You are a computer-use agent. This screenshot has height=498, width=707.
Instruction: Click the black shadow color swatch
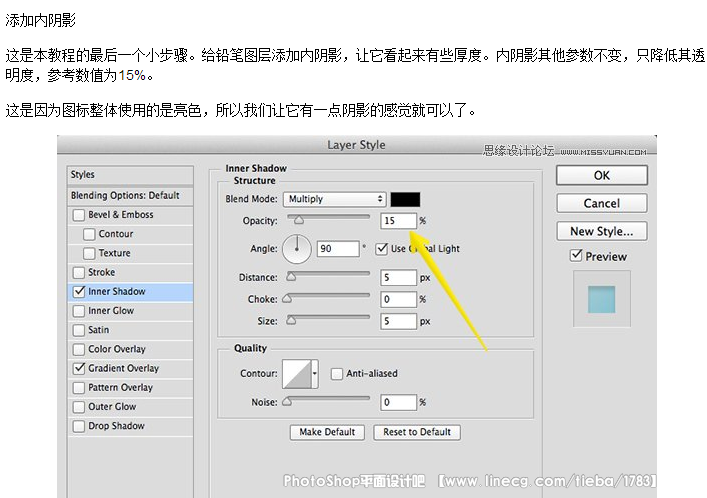pos(405,199)
